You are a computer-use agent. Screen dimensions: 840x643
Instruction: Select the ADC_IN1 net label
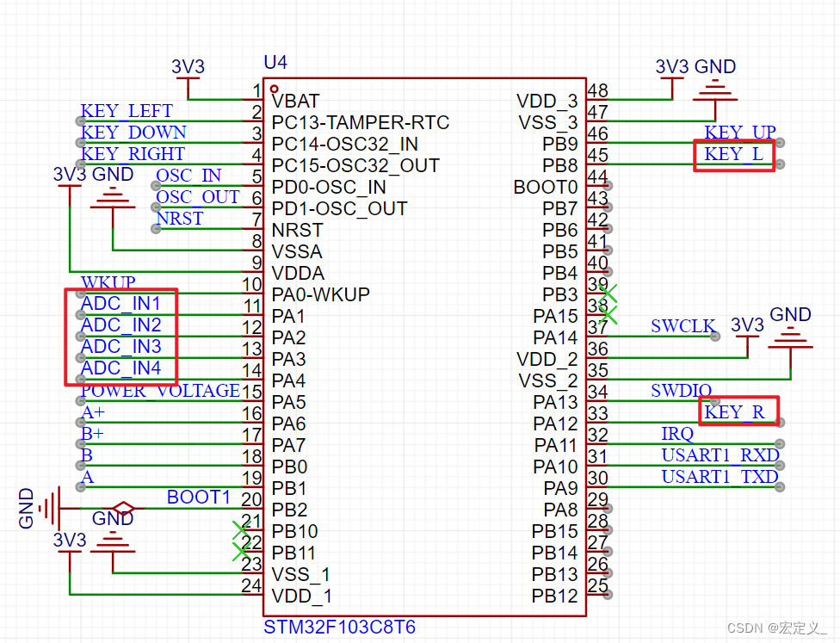coord(120,304)
